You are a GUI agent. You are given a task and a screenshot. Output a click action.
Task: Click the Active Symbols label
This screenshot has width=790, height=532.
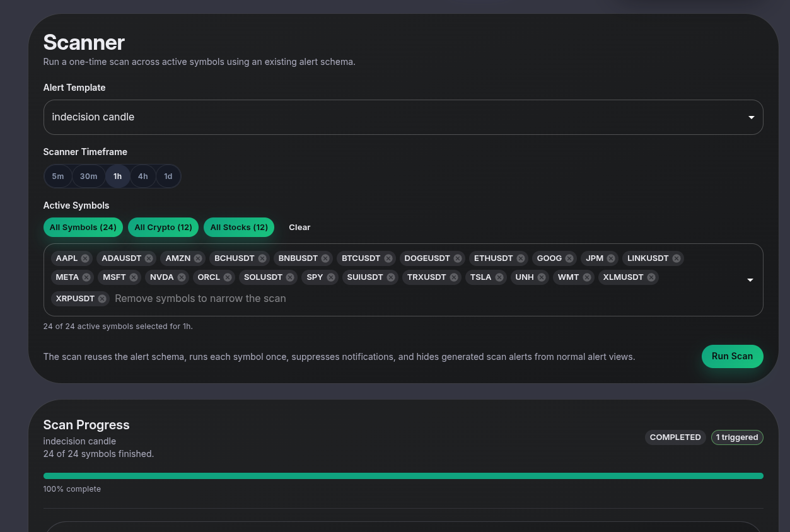tap(76, 205)
